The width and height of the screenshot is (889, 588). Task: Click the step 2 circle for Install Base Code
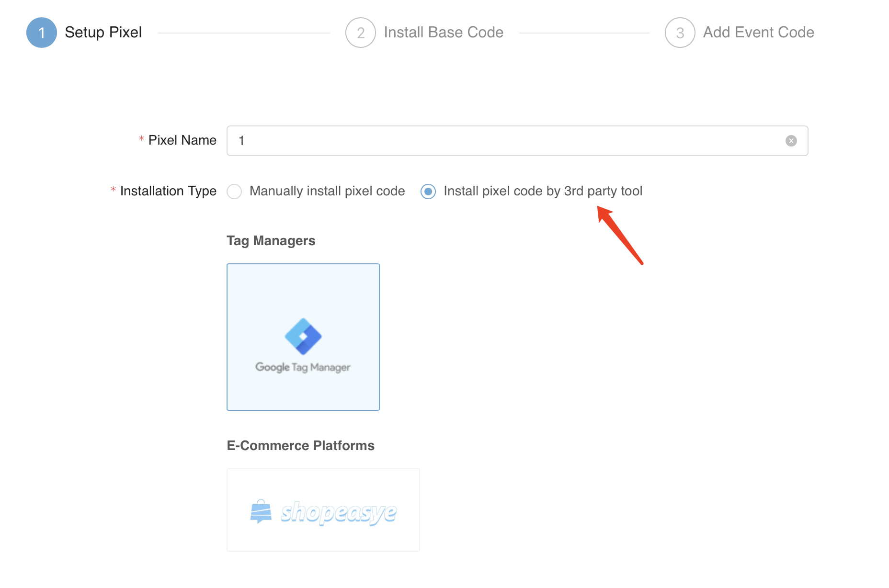click(361, 33)
